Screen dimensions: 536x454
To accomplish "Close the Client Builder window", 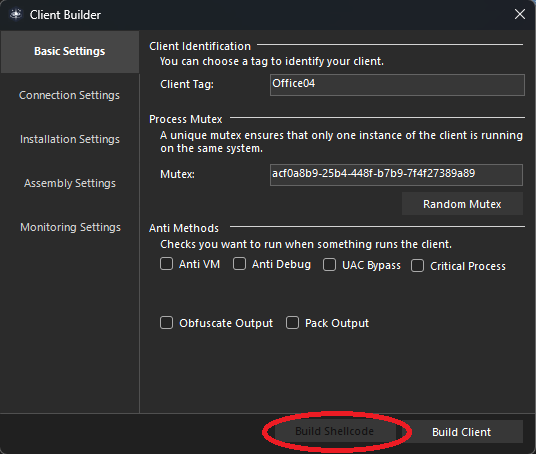I will (520, 14).
